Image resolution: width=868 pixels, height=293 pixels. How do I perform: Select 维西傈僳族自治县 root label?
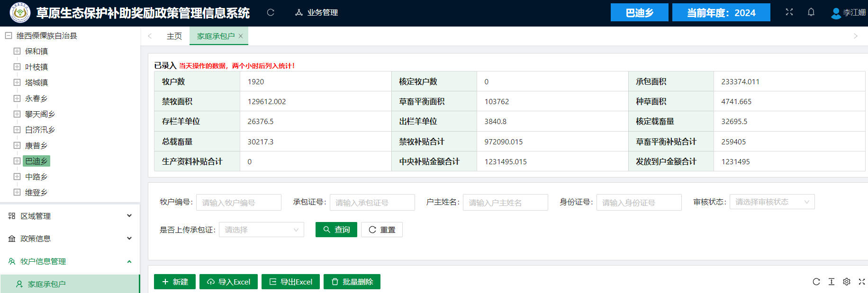pos(47,36)
